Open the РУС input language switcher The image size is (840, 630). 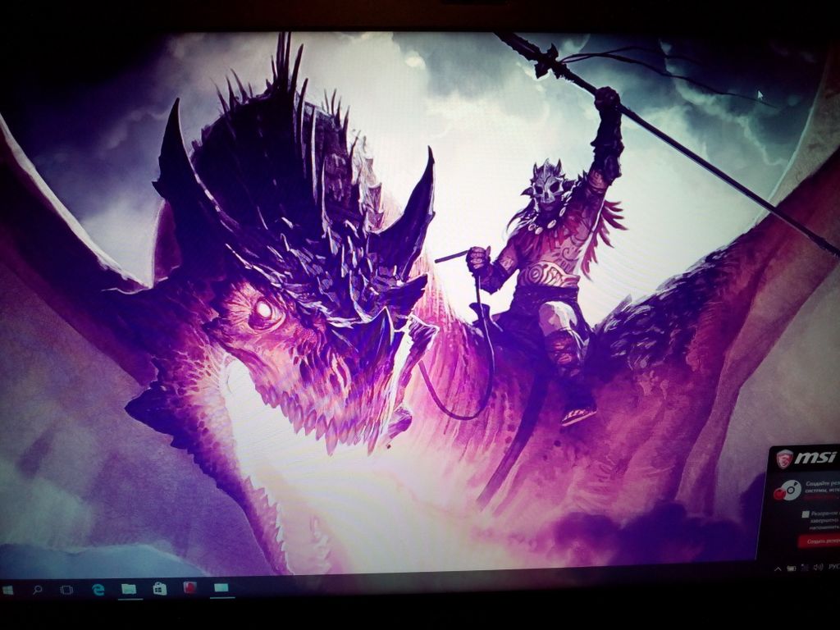tap(833, 567)
